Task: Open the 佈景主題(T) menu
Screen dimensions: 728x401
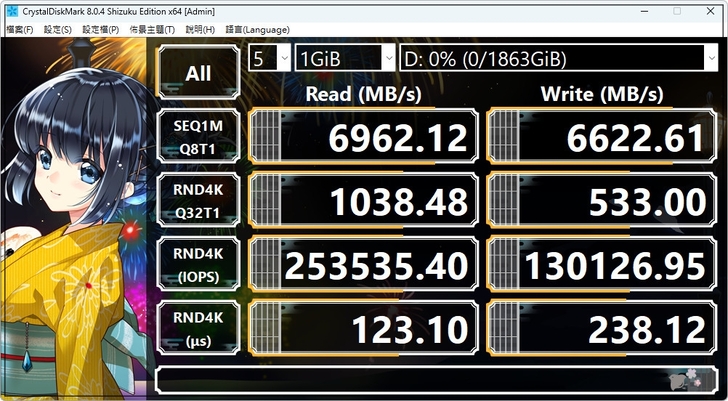Action: tap(152, 30)
